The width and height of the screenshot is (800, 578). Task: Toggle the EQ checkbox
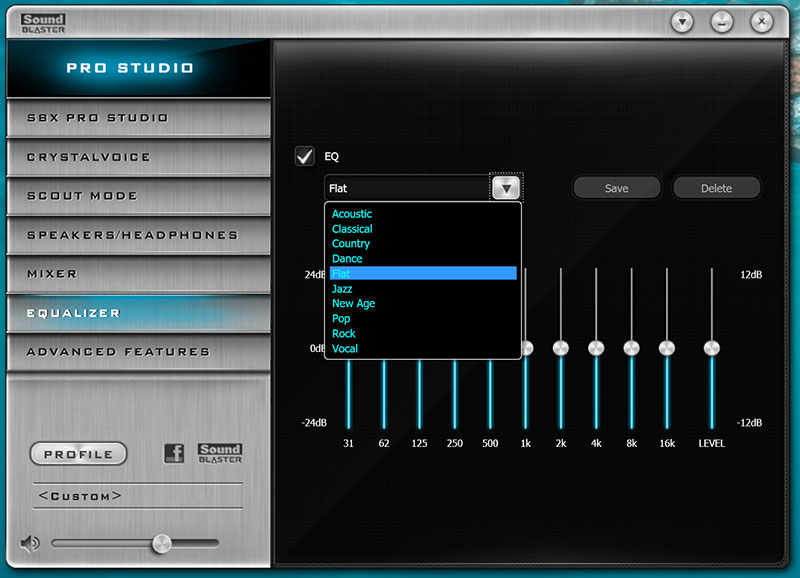coord(305,156)
